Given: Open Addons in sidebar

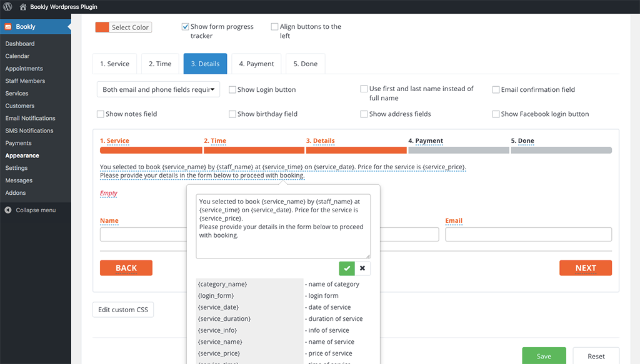Looking at the screenshot, I should coord(16,193).
